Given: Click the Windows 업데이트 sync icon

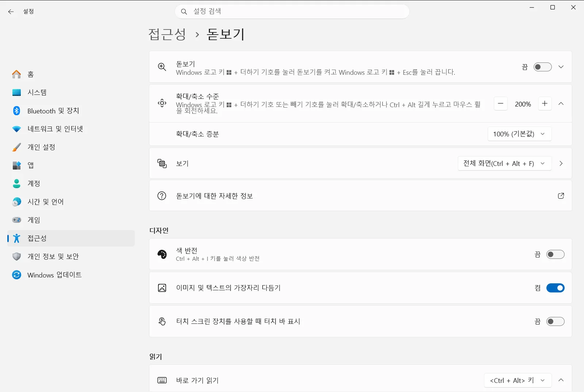Looking at the screenshot, I should [17, 275].
